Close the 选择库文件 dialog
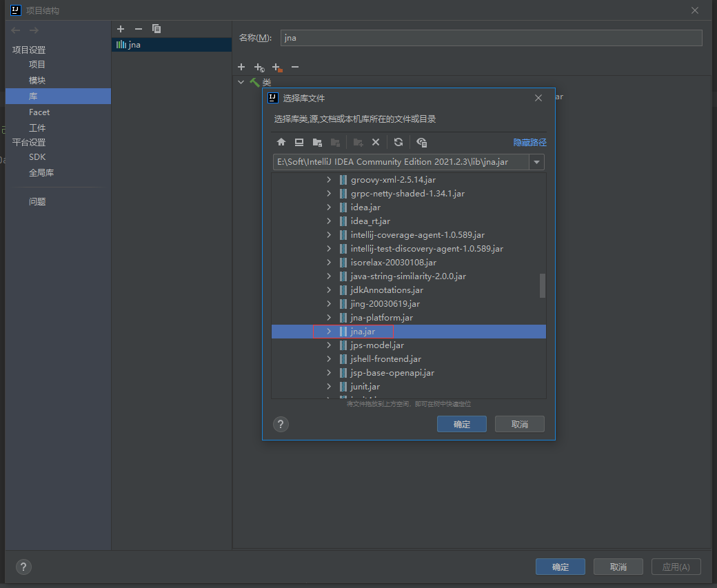Image resolution: width=717 pixels, height=588 pixels. pyautogui.click(x=538, y=98)
